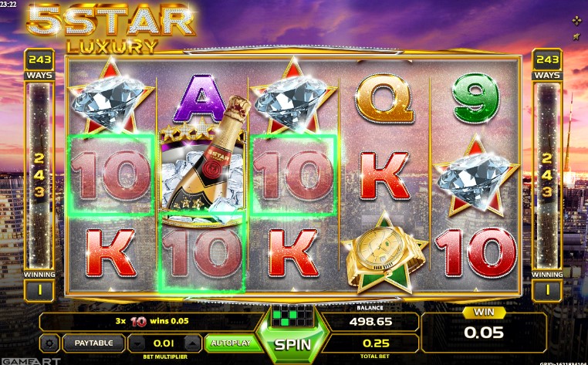
Task: Toggle fullscreen with the arrows icon
Action: [576, 21]
